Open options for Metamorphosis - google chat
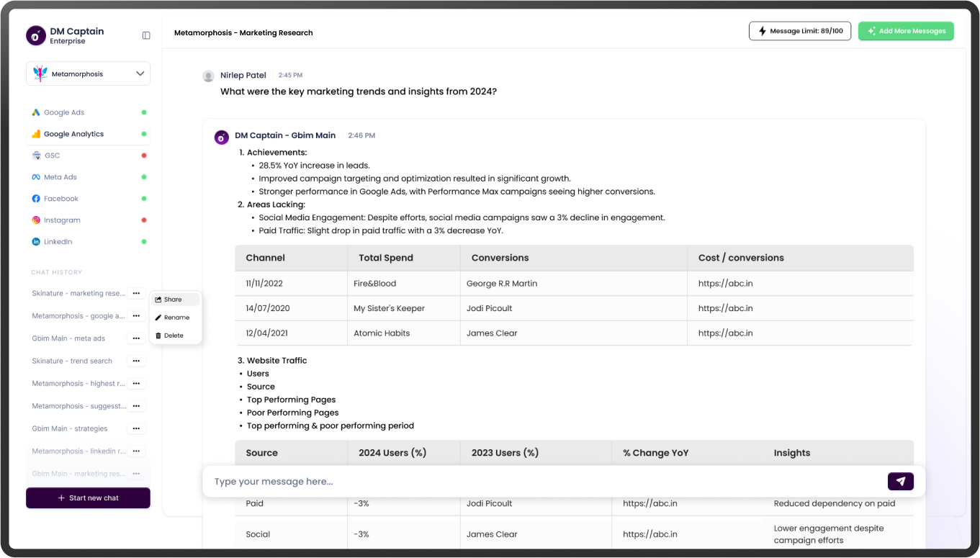 click(136, 315)
